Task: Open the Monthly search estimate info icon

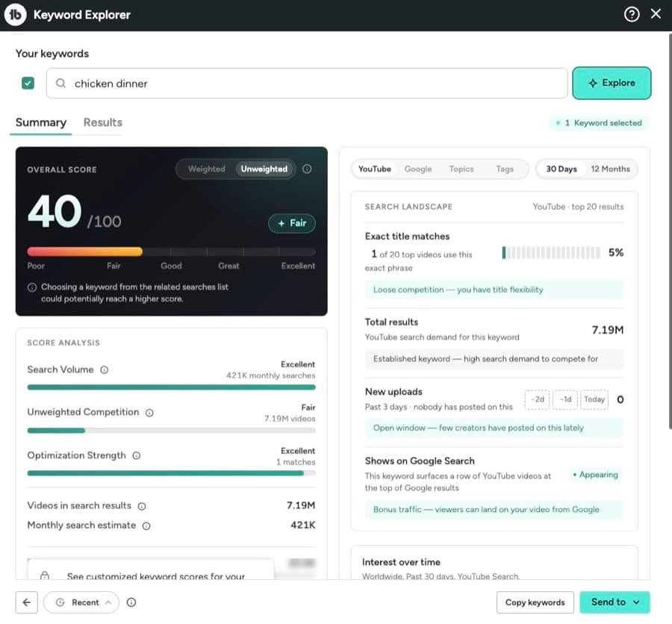Action: click(146, 526)
